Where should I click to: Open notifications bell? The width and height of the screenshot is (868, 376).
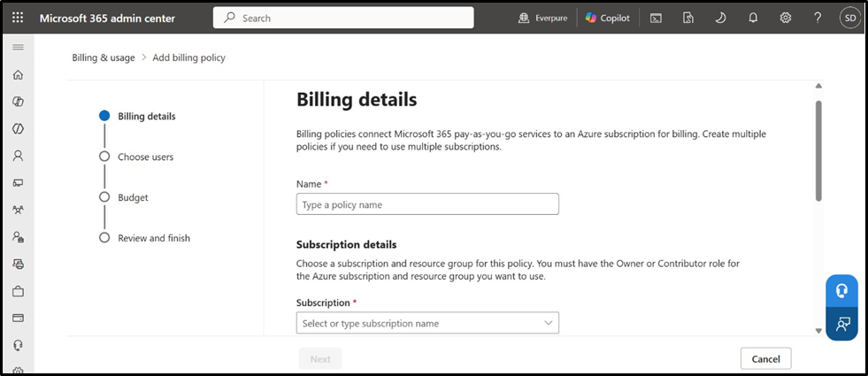752,18
